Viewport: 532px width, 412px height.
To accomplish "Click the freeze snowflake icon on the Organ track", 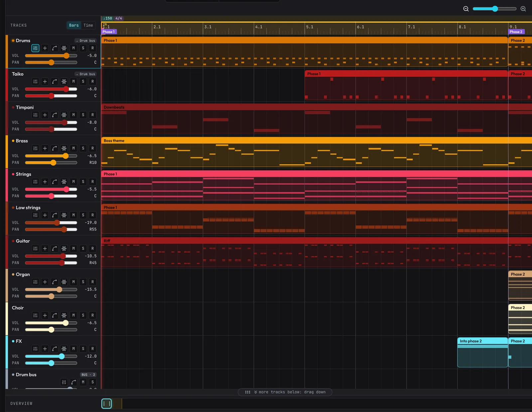I will pos(64,282).
